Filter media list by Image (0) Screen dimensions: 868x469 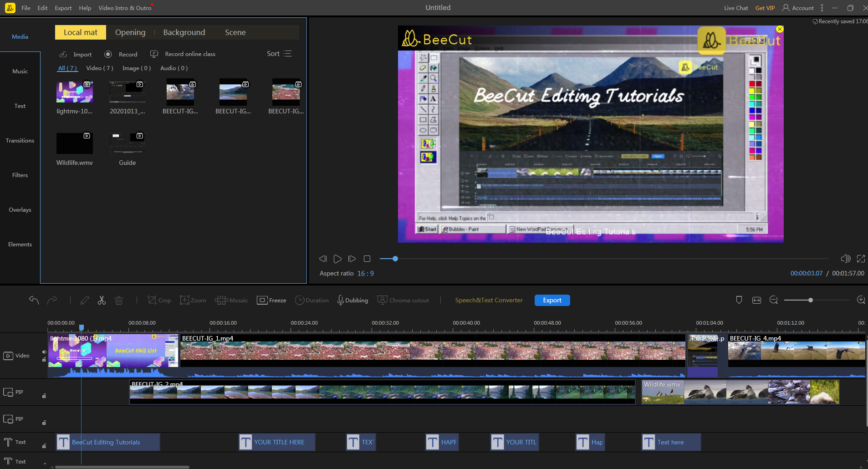(137, 68)
